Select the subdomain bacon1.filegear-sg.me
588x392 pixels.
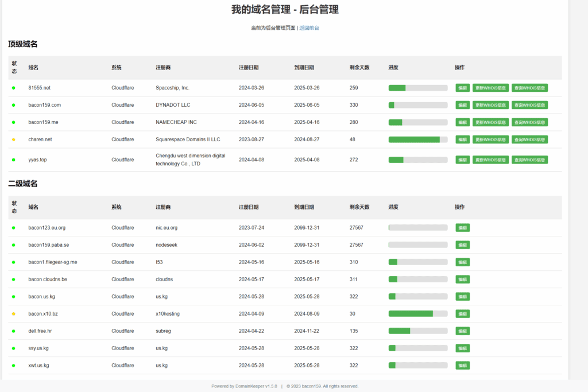(x=53, y=262)
